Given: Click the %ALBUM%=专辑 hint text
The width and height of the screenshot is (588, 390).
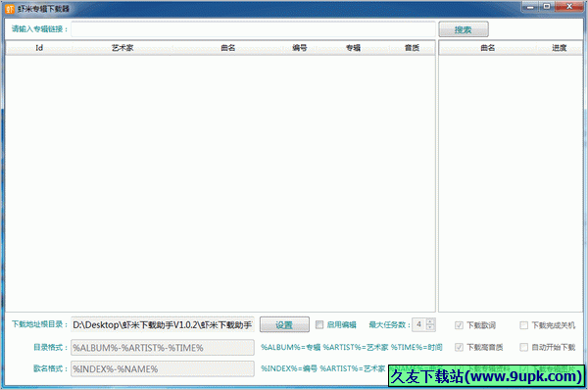Looking at the screenshot, I should [x=291, y=347].
